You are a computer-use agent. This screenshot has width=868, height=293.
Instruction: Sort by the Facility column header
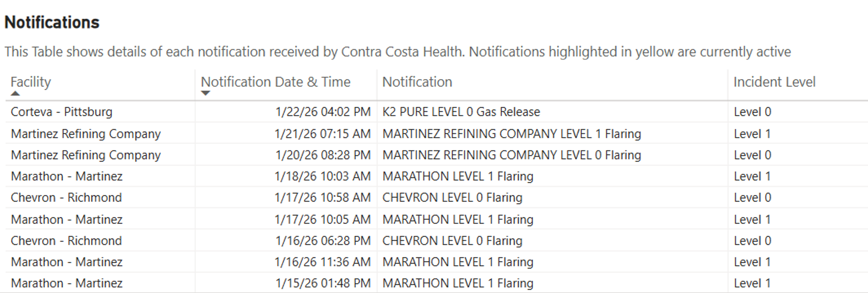coord(31,82)
